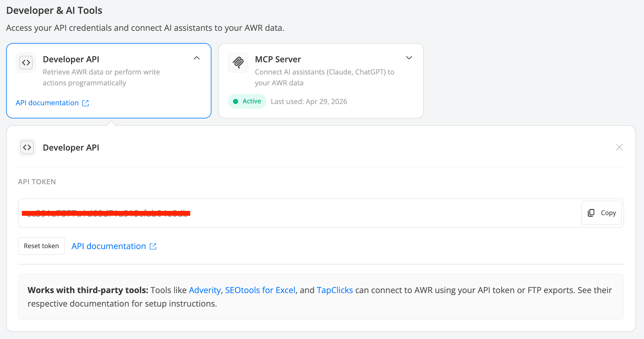
Task: Open API documentation link beside Reset token
Action: click(x=109, y=246)
